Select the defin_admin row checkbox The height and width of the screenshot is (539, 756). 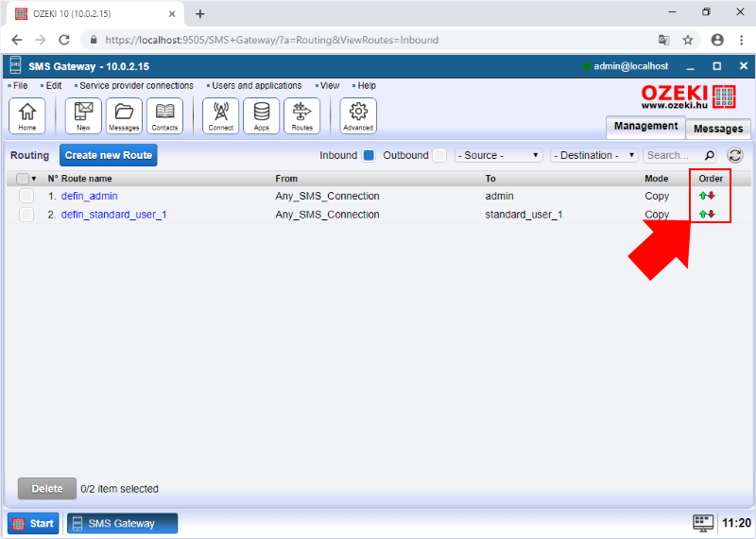[x=26, y=196]
